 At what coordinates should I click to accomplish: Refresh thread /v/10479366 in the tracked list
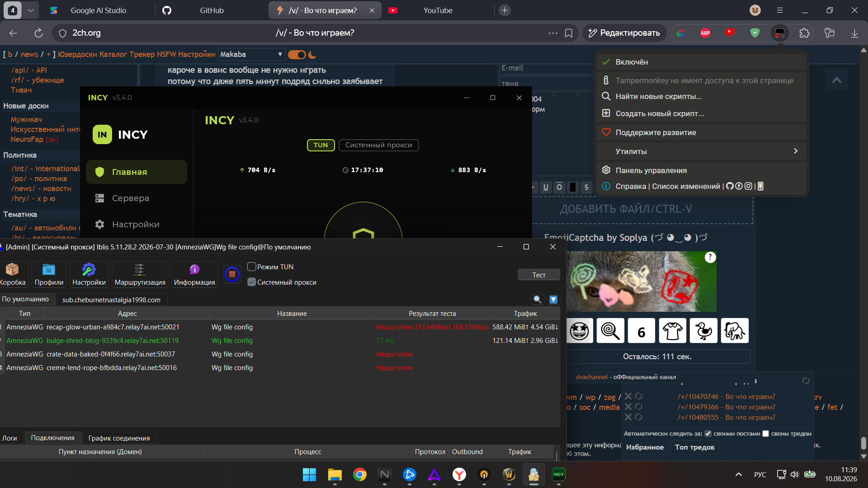(x=638, y=407)
